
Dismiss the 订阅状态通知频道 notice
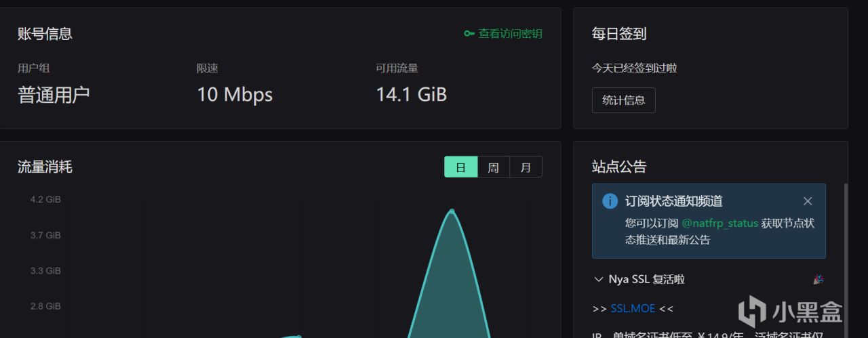(x=808, y=201)
